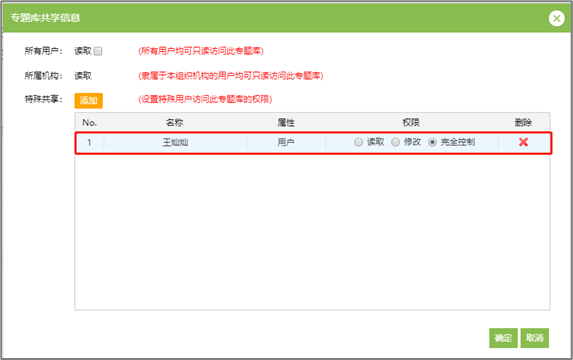Click row number 1 cell
The image size is (573, 360).
pyautogui.click(x=89, y=142)
